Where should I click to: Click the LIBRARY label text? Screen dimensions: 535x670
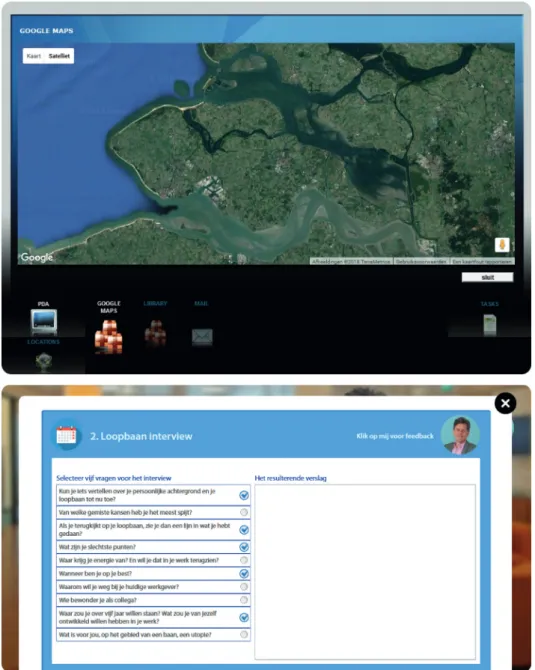click(156, 303)
